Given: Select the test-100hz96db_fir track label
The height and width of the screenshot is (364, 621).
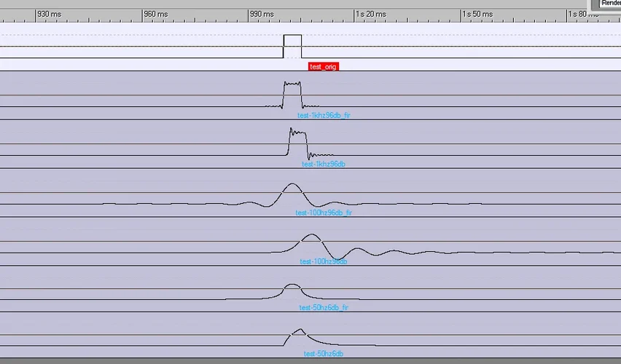Looking at the screenshot, I should tap(324, 213).
